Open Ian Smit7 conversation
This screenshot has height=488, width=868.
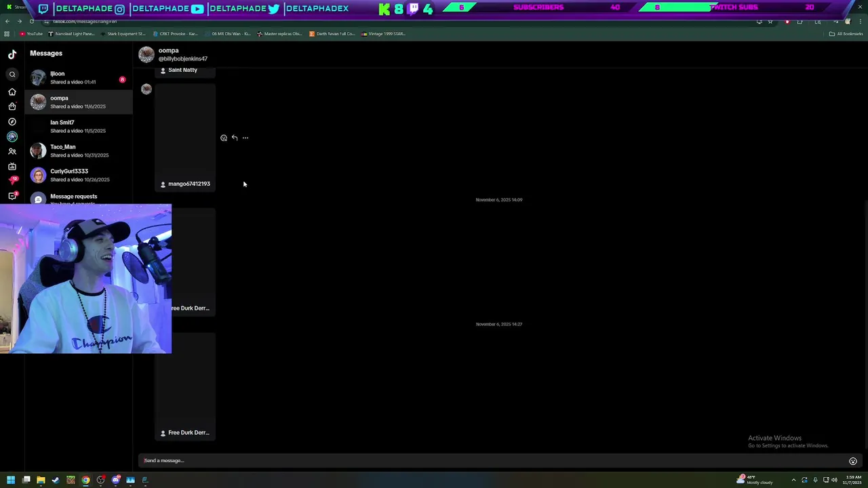(x=79, y=127)
